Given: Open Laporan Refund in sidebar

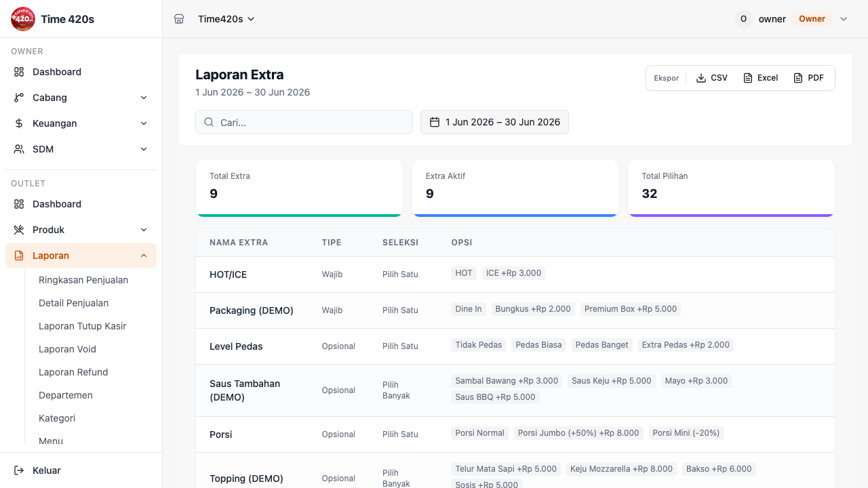Looking at the screenshot, I should click(73, 372).
